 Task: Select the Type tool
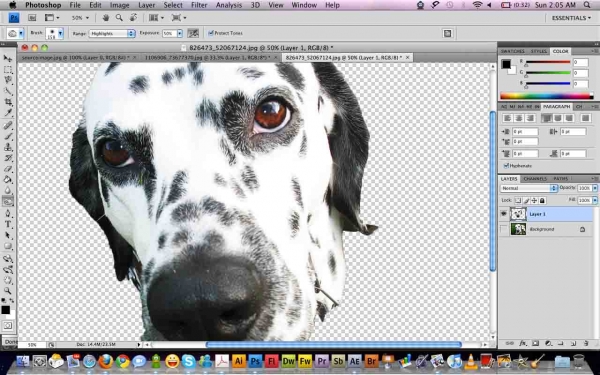8,224
